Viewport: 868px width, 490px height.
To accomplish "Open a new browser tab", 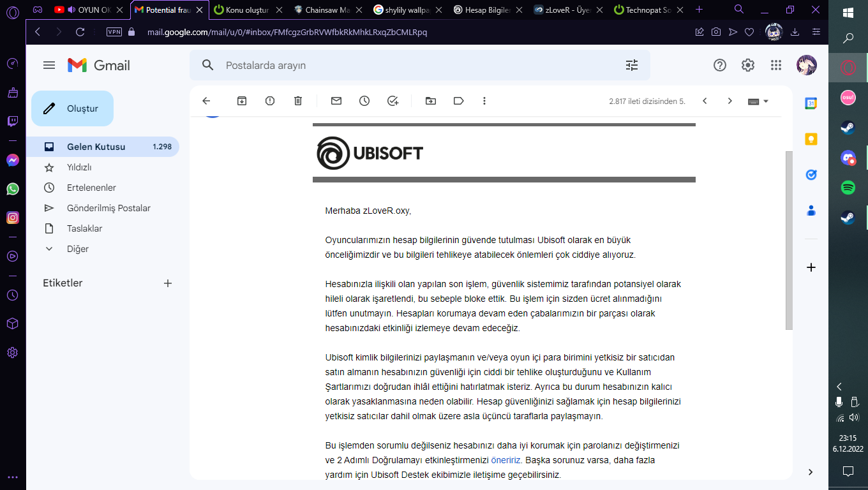I will tap(700, 10).
